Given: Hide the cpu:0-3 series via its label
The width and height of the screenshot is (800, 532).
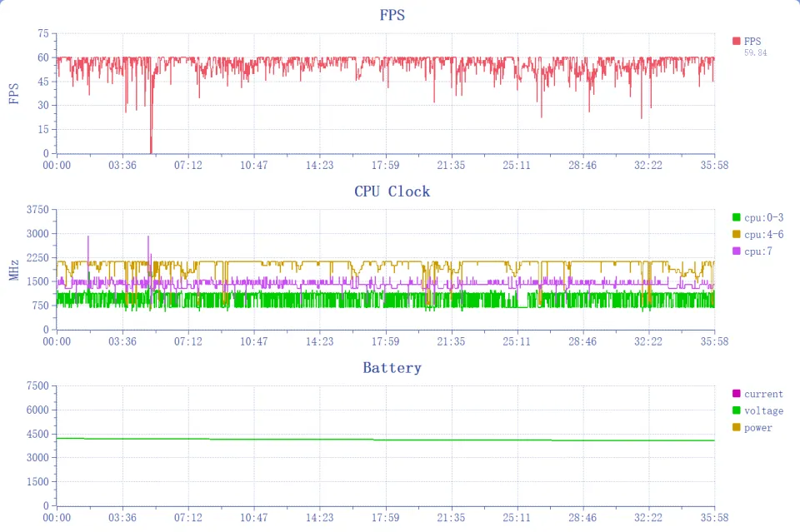Looking at the screenshot, I should 763,217.
